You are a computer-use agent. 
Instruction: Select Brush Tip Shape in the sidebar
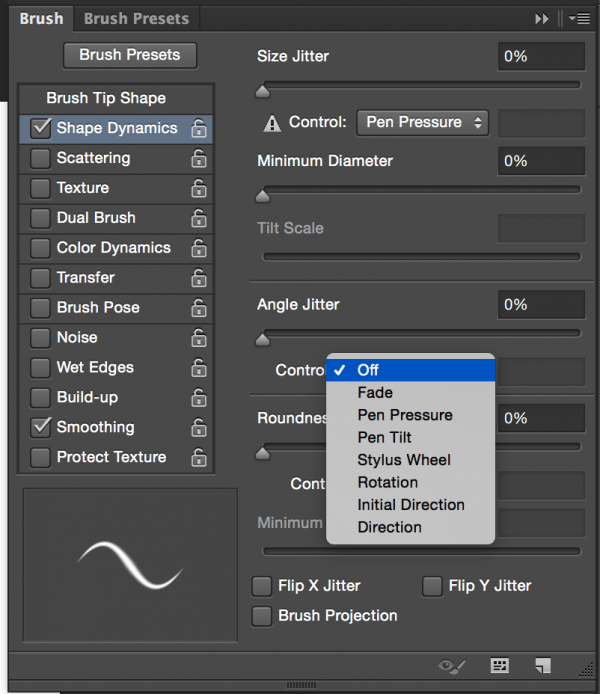pyautogui.click(x=106, y=98)
